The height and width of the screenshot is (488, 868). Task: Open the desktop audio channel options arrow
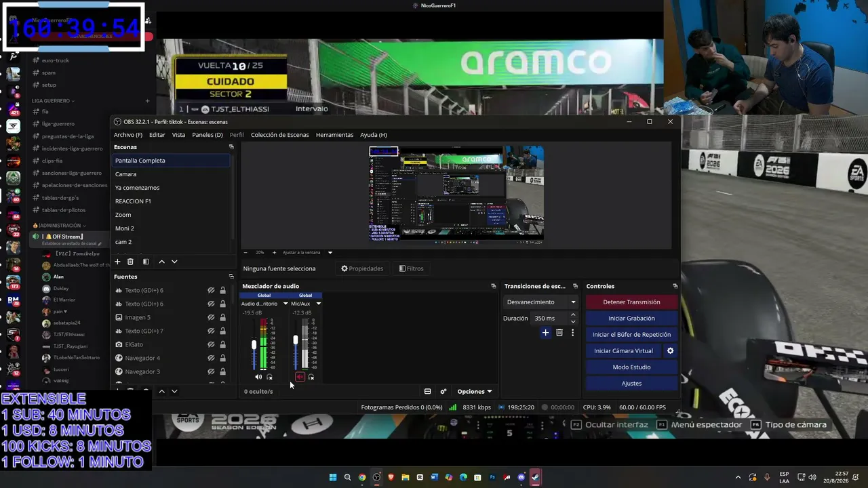(x=285, y=304)
